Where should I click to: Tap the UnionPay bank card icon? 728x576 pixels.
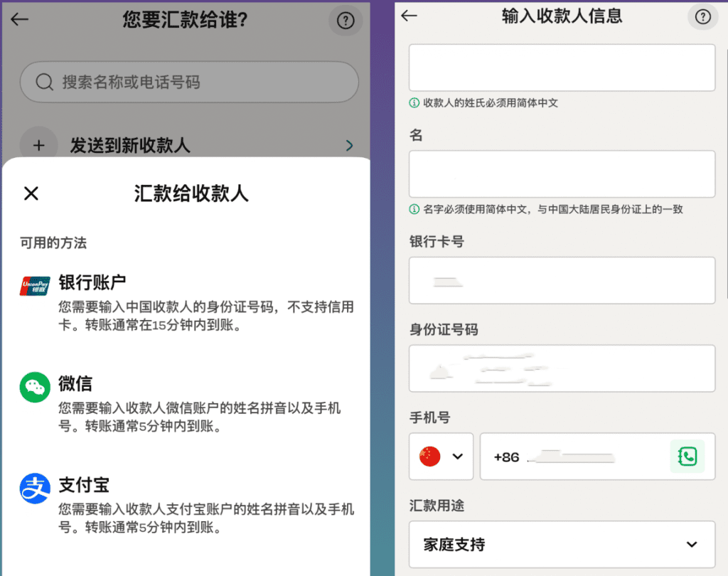[35, 285]
